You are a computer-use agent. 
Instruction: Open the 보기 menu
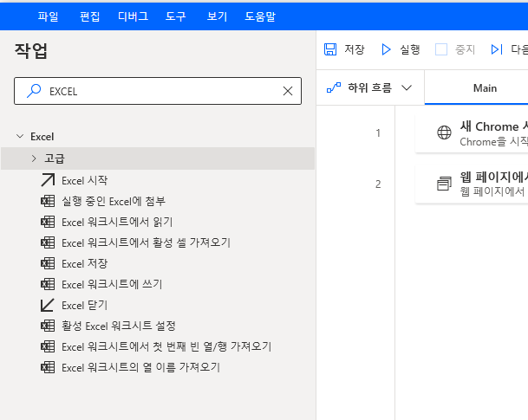click(x=217, y=16)
